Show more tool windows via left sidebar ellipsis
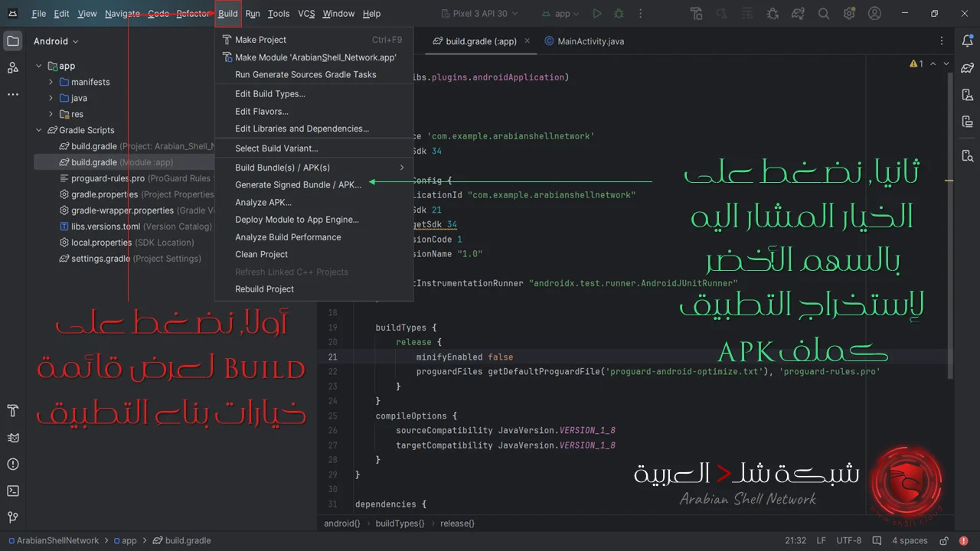Viewport: 980px width, 551px height. [x=13, y=95]
